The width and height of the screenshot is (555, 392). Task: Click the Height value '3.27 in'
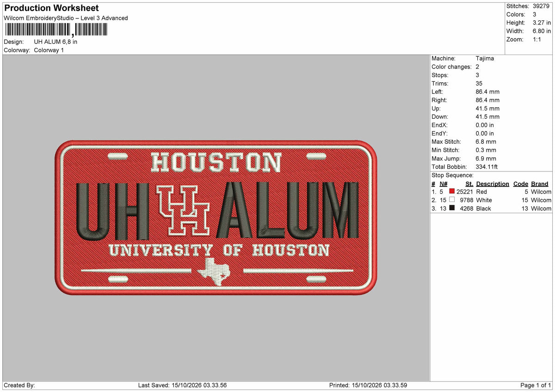tap(542, 23)
